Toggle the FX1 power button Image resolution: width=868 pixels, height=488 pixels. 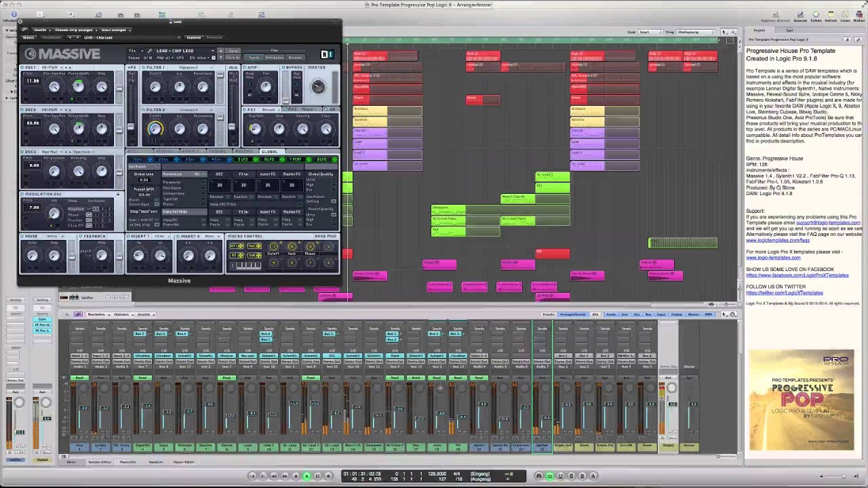(245, 109)
